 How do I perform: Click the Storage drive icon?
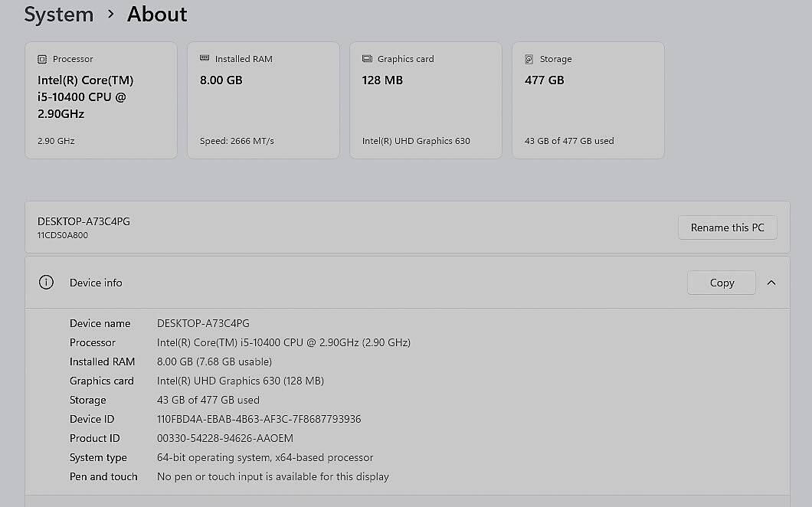tap(529, 59)
